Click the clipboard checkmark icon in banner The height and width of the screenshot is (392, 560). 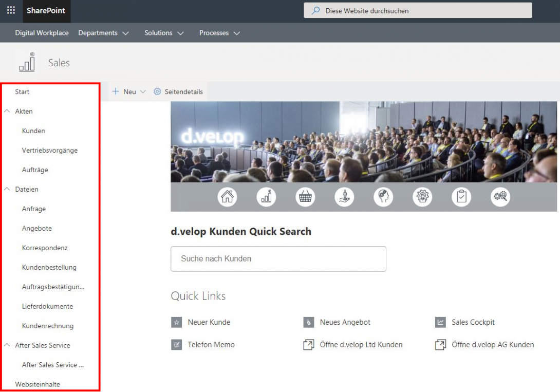(461, 196)
